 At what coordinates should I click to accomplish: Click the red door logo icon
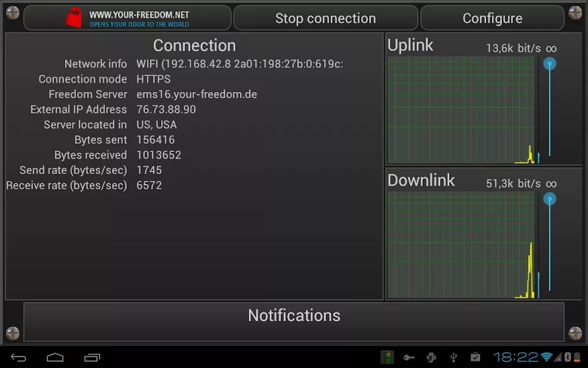point(74,18)
